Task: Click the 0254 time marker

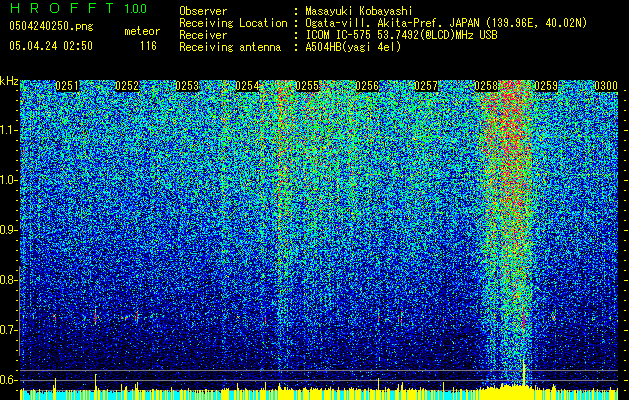Action: coord(247,86)
